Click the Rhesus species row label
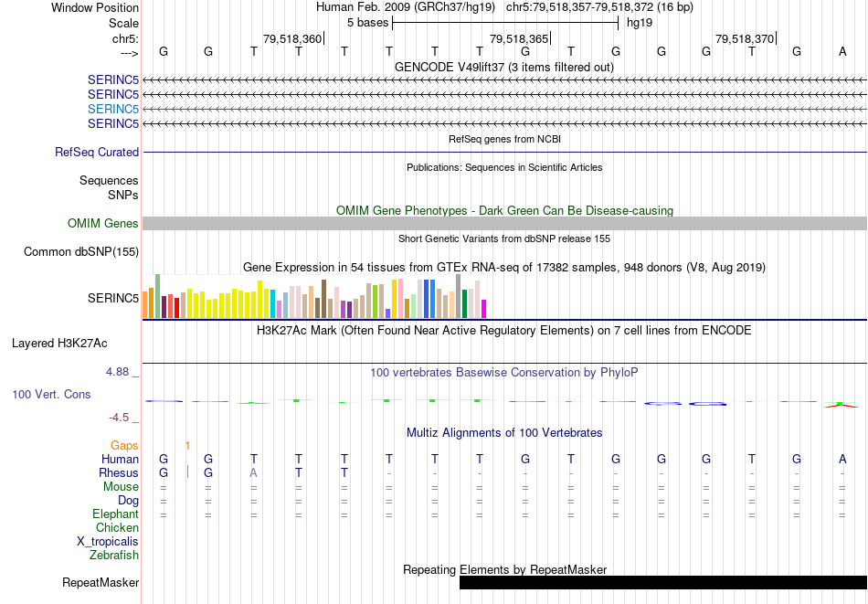Screen dimensions: 868x604 119,472
